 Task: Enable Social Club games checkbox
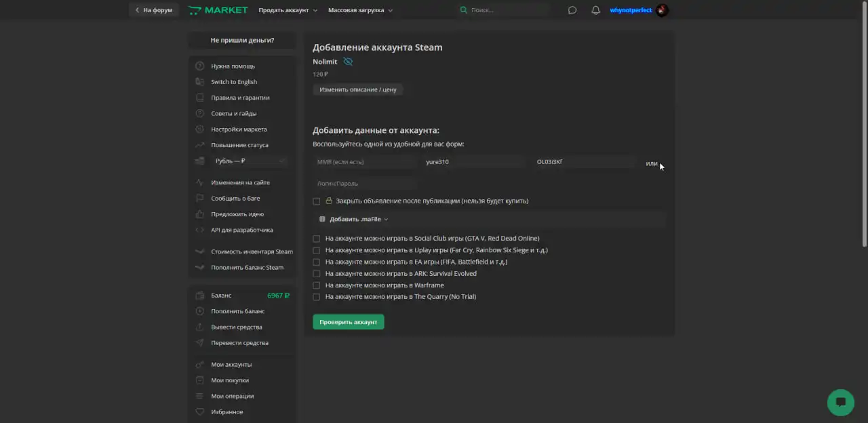(316, 239)
